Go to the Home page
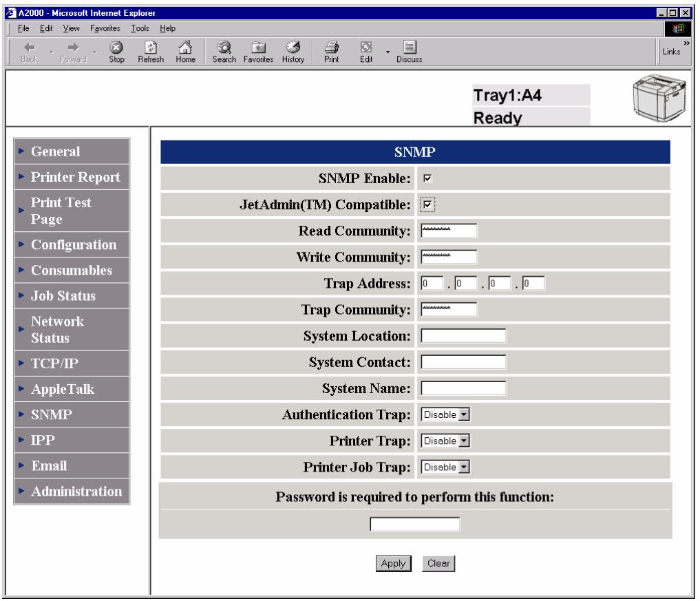This screenshot has width=700, height=601. (x=185, y=52)
